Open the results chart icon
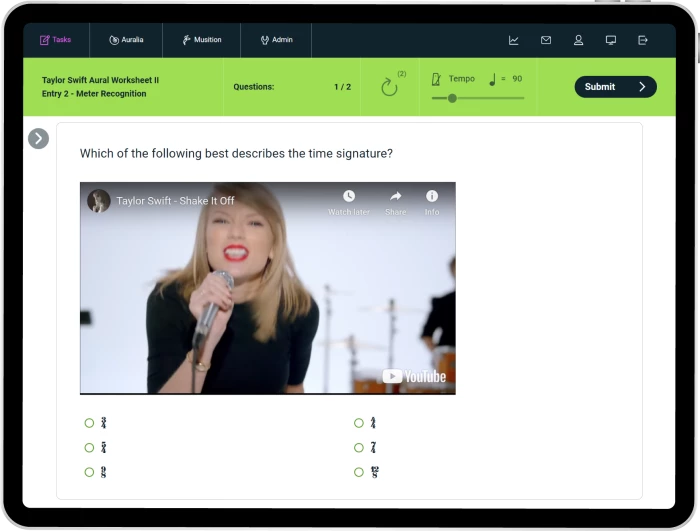Image resolution: width=700 pixels, height=531 pixels. click(514, 40)
